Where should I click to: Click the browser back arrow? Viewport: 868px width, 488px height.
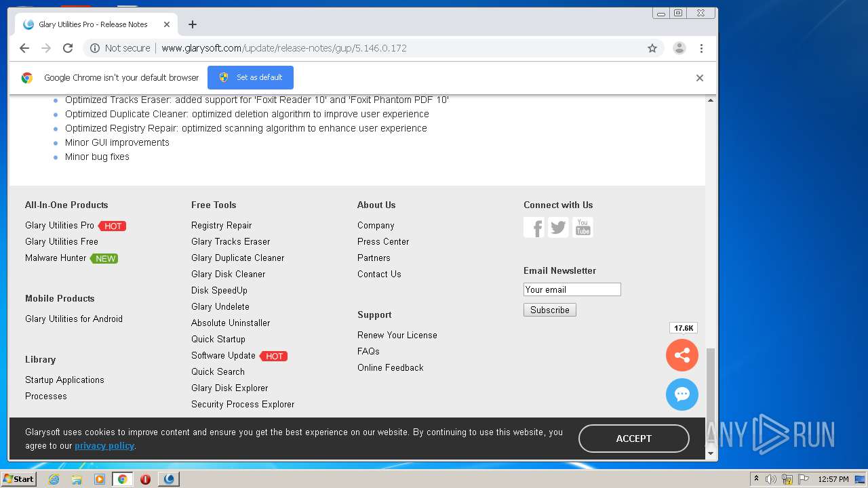point(24,48)
